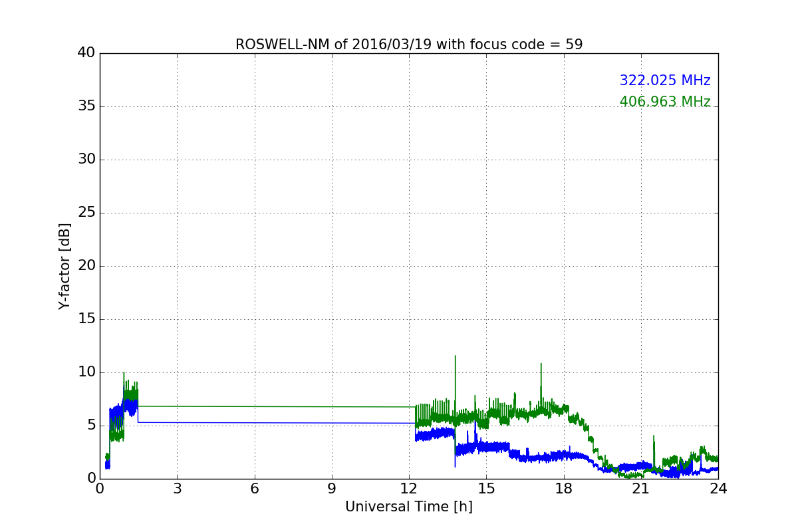
Task: Click the x-axis tick label 6
Action: [x=254, y=488]
